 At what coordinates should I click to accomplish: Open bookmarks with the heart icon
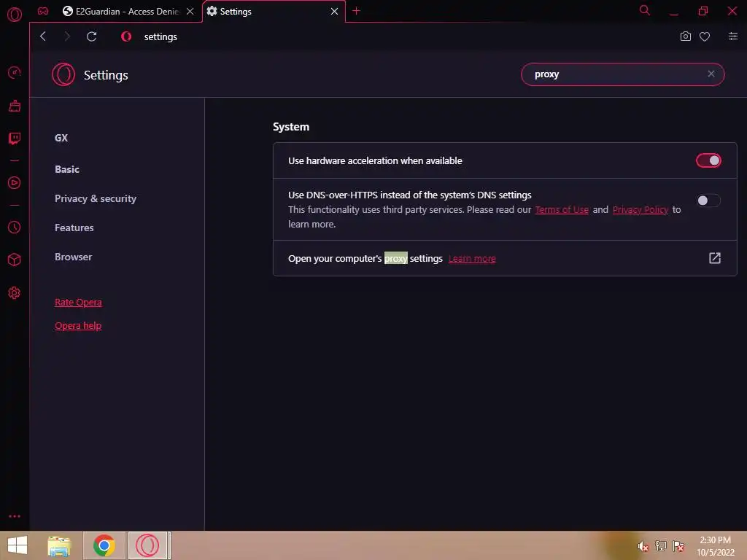(705, 36)
